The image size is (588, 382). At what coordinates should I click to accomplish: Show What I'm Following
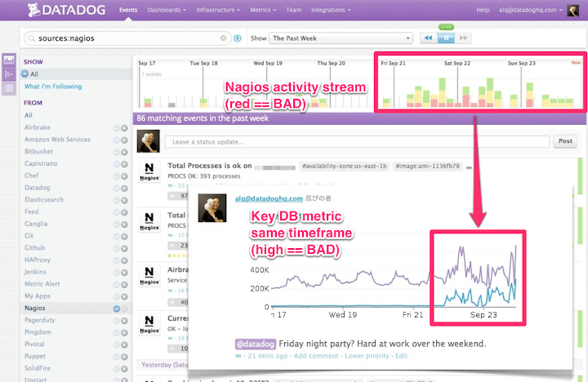53,87
